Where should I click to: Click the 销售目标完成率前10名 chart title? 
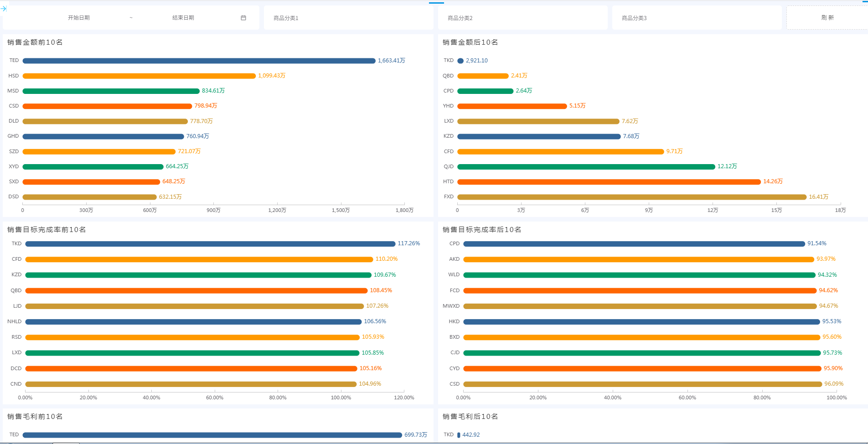[46, 230]
